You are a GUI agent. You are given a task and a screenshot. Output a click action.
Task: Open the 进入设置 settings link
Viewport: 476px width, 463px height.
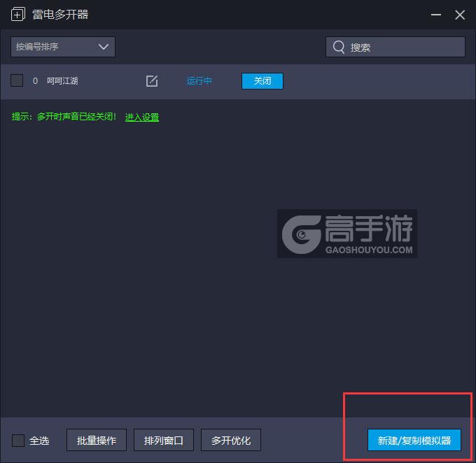click(x=142, y=117)
